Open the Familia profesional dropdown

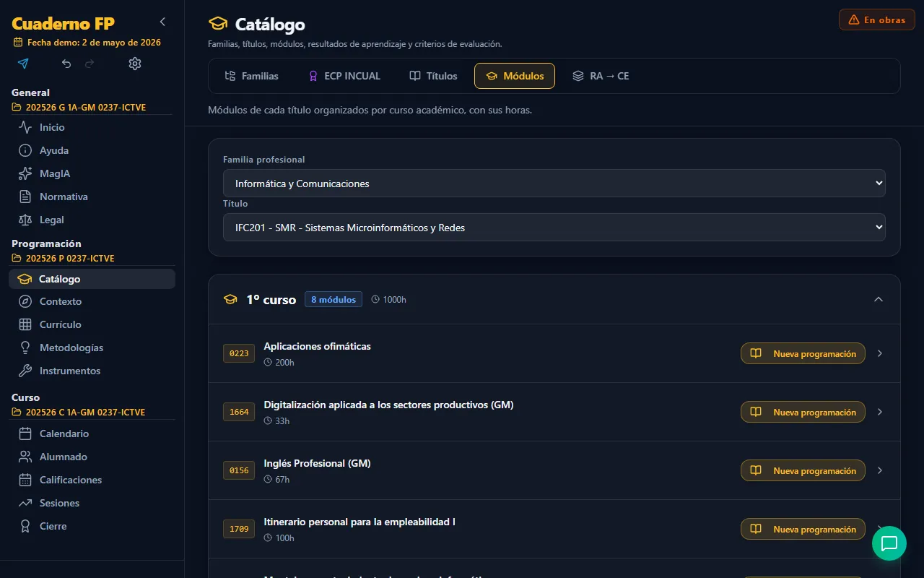click(x=554, y=184)
